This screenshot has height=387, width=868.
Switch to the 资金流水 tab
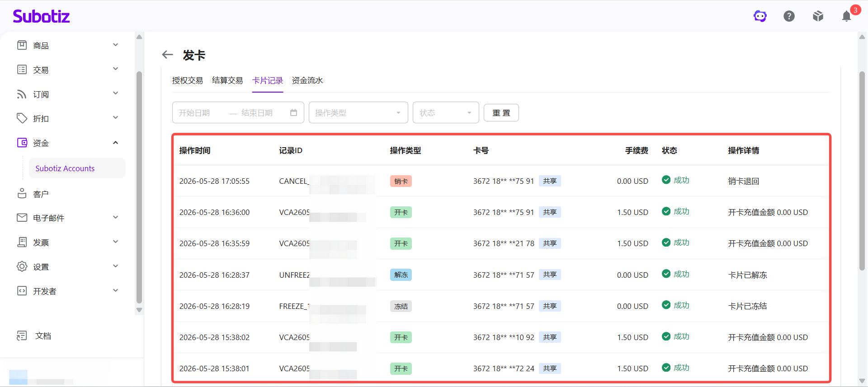tap(307, 80)
